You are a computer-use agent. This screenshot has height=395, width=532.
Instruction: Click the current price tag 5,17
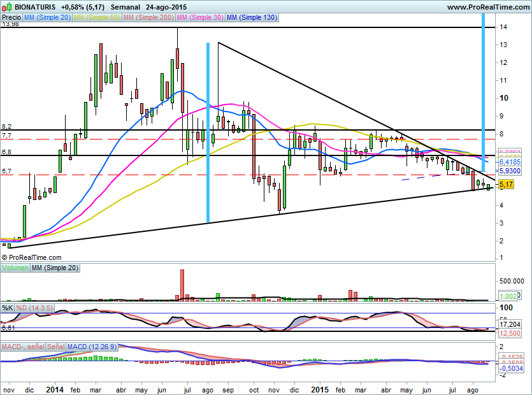pyautogui.click(x=507, y=185)
